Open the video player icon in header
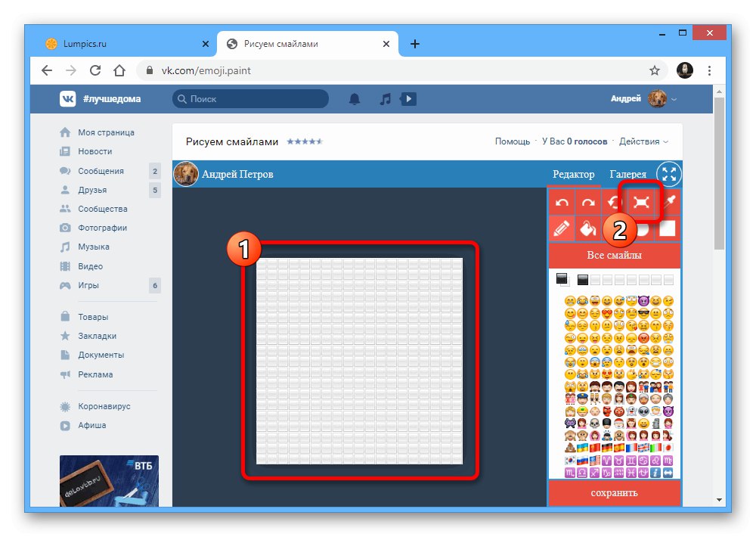 [x=408, y=99]
